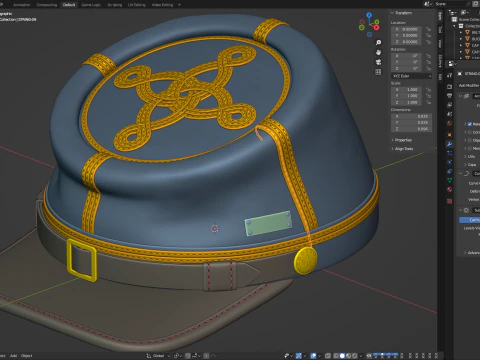480x360 pixels.
Task: Toggle snapping magnet in viewport header
Action: (188, 356)
